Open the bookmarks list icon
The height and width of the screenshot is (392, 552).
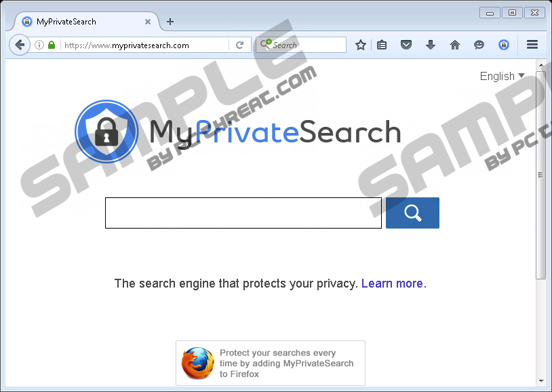[382, 45]
